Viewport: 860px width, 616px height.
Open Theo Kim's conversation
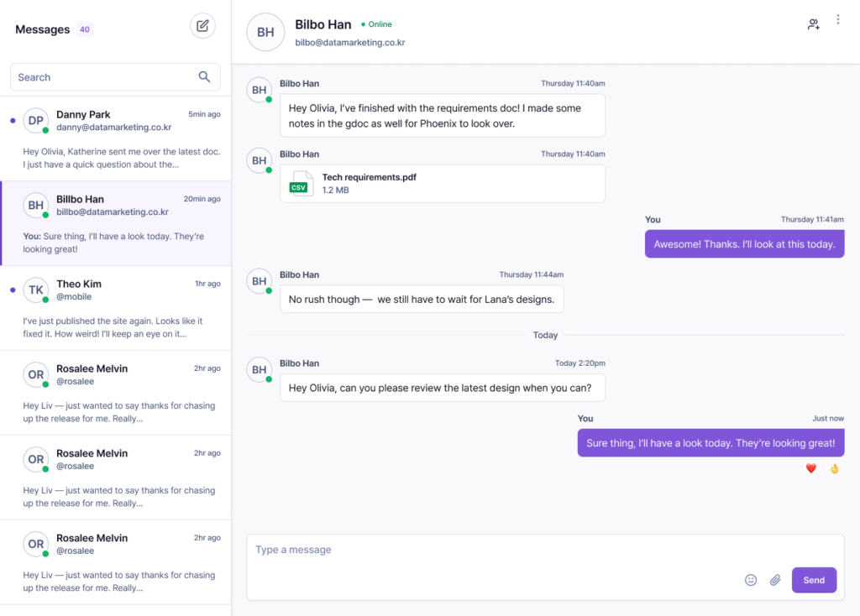[x=116, y=309]
